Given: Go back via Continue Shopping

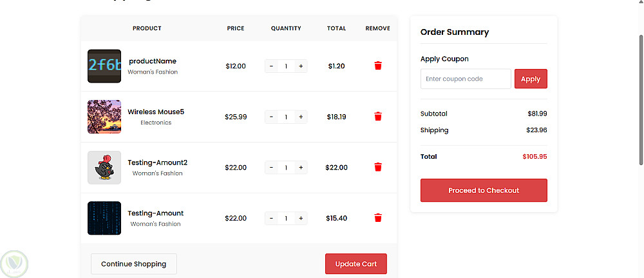Looking at the screenshot, I should [x=134, y=264].
